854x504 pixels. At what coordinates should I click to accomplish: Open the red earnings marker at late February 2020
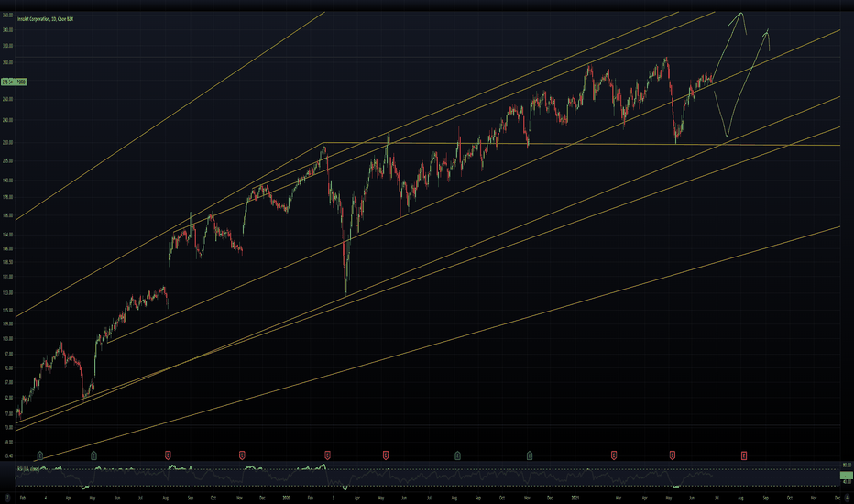pos(327,455)
